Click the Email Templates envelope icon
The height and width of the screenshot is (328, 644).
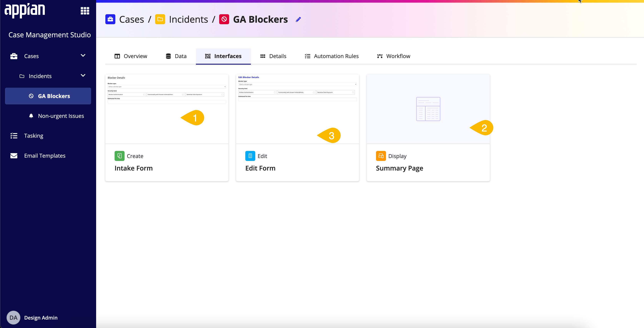14,156
